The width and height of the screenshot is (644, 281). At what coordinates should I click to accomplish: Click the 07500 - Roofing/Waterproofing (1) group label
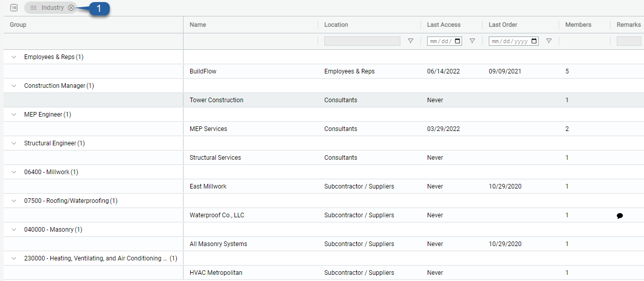(71, 201)
